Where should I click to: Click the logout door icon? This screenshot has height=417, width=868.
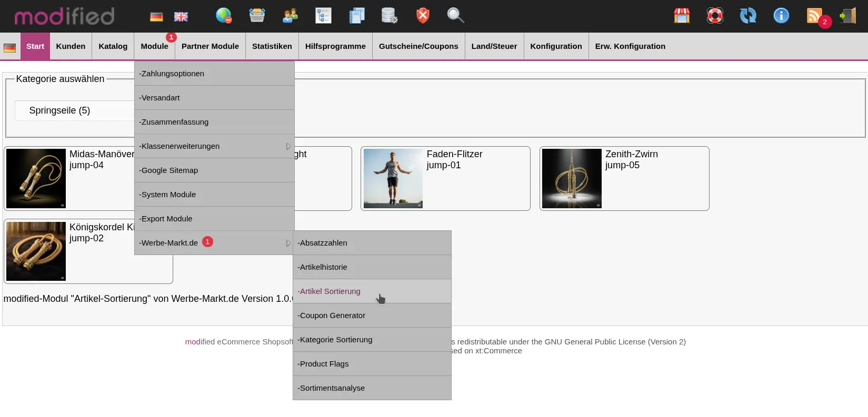(847, 16)
